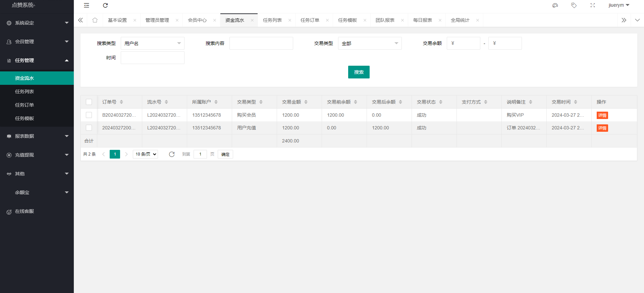Click the 时间 date input field
Screen dimensions: 644x293
(x=152, y=58)
